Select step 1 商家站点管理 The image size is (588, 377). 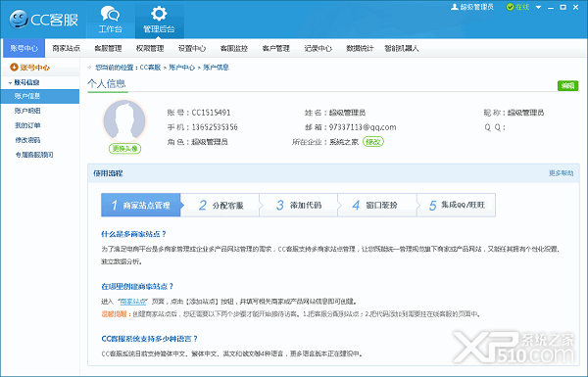pyautogui.click(x=141, y=205)
